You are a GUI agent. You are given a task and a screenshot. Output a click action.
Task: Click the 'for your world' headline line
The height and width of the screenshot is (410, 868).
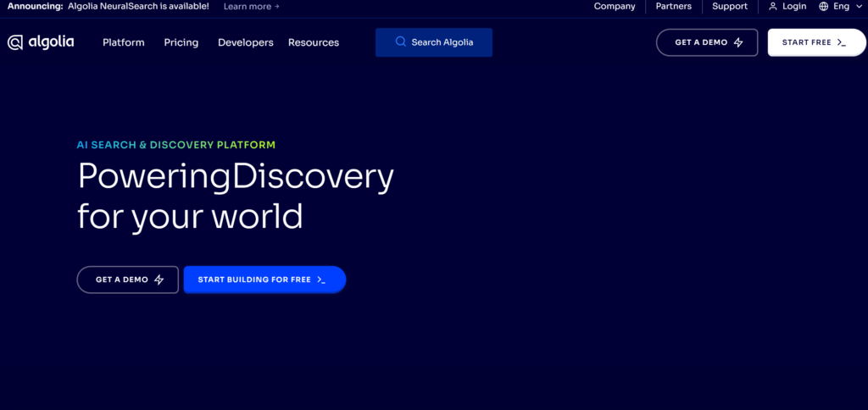[x=191, y=216]
